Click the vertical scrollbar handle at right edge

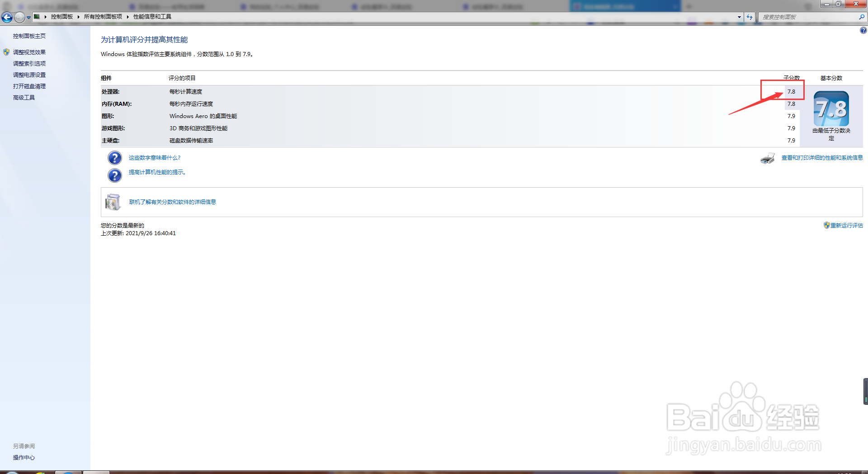tap(866, 391)
